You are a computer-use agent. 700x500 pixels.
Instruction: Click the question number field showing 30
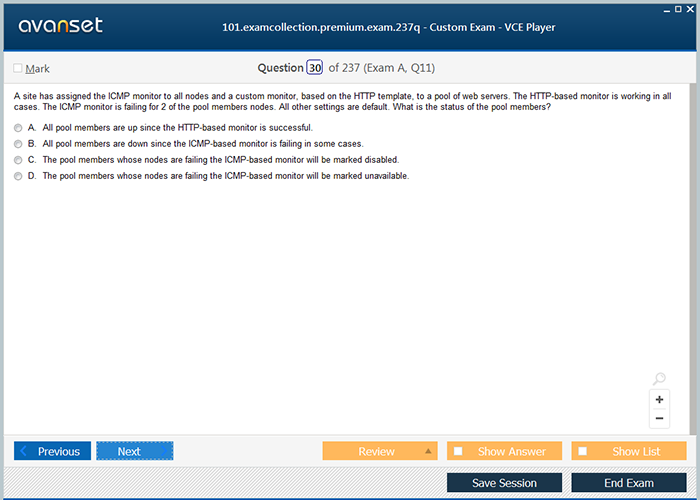315,68
